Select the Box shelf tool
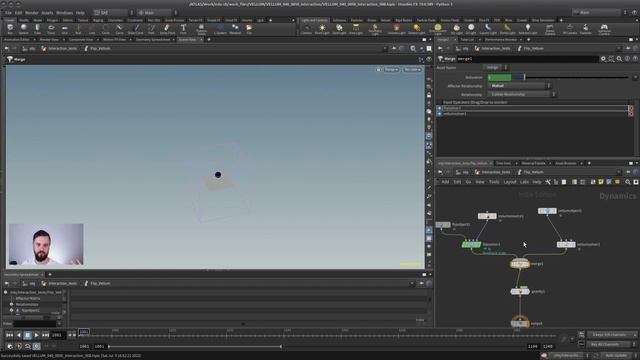Image resolution: width=640 pixels, height=360 pixels. coord(10,29)
